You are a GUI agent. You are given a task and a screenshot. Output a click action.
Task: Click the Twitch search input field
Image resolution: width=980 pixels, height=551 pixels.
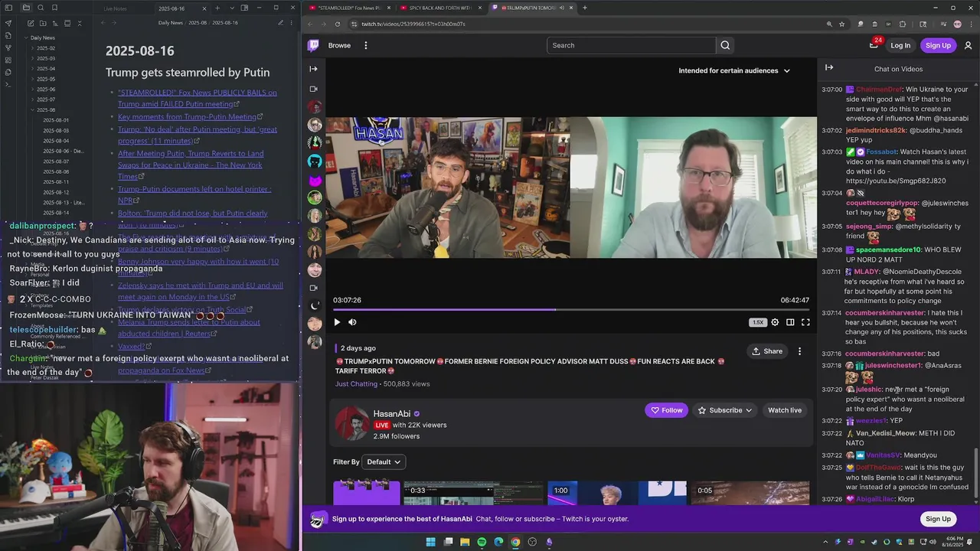[631, 45]
